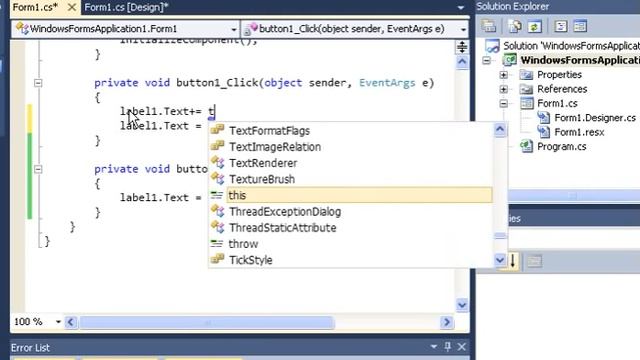
Task: Close the Form1.cs* tab
Action: [x=71, y=7]
